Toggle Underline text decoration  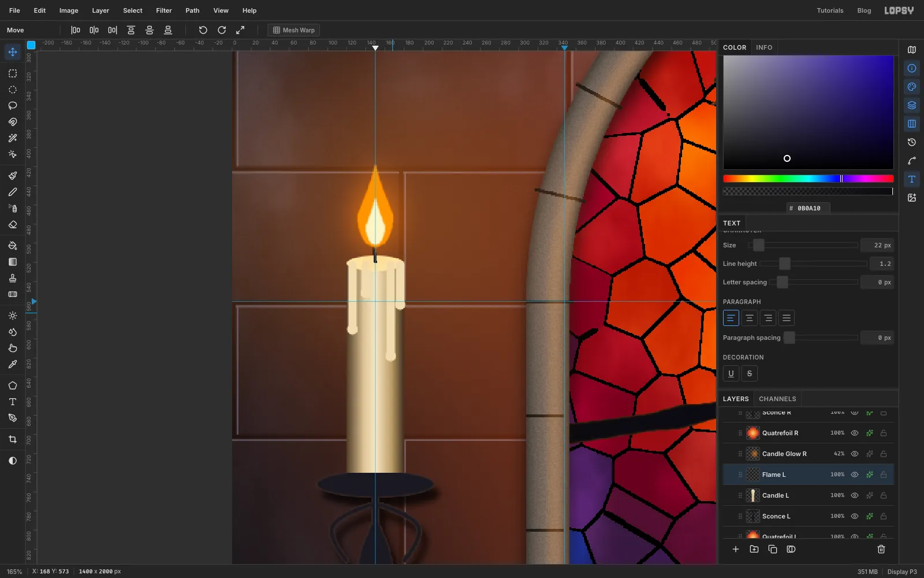tap(731, 373)
